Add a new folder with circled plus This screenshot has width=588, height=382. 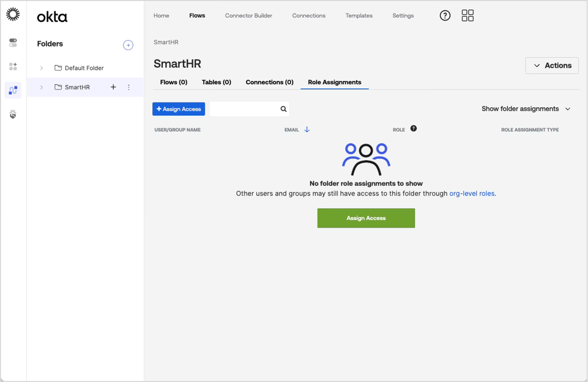pos(128,45)
